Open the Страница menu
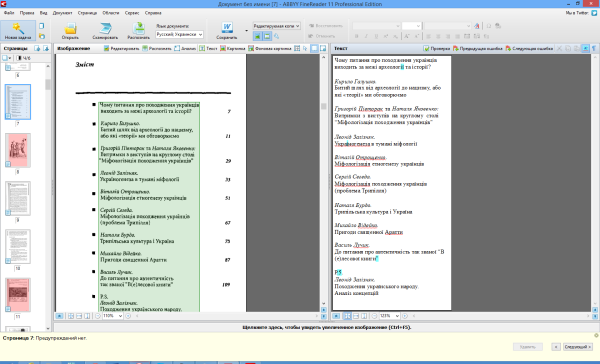This screenshot has width=600, height=364. pyautogui.click(x=87, y=13)
